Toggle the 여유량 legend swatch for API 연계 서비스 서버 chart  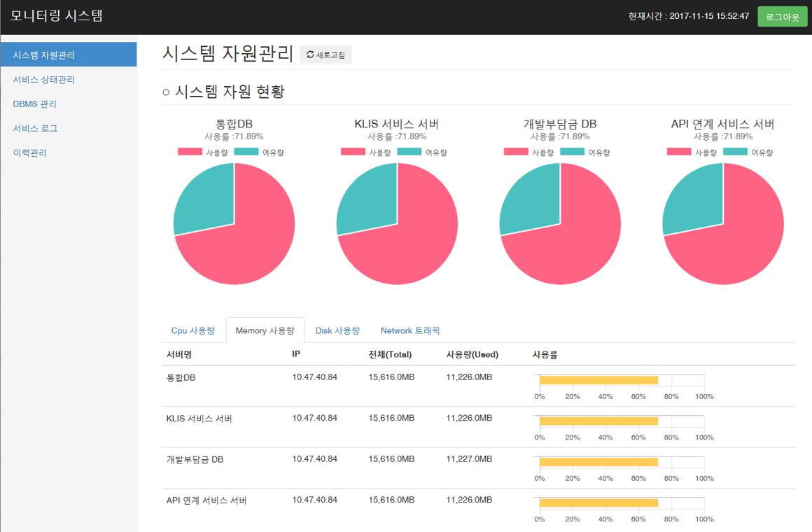pyautogui.click(x=736, y=152)
